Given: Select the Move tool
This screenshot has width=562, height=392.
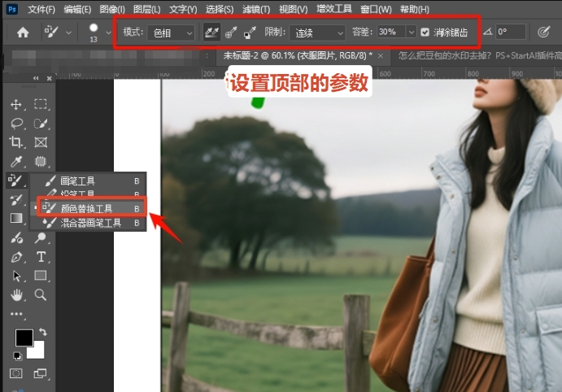Looking at the screenshot, I should (x=15, y=105).
